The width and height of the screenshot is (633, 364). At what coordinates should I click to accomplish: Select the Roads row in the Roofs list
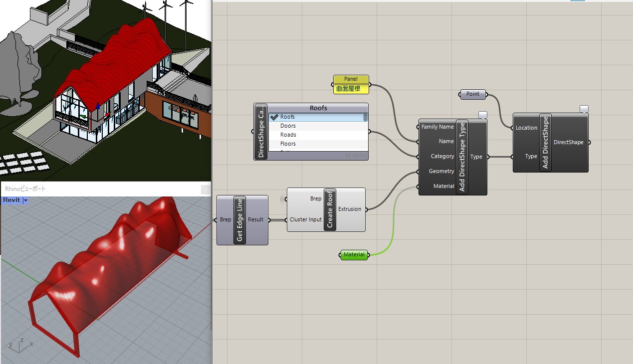288,135
